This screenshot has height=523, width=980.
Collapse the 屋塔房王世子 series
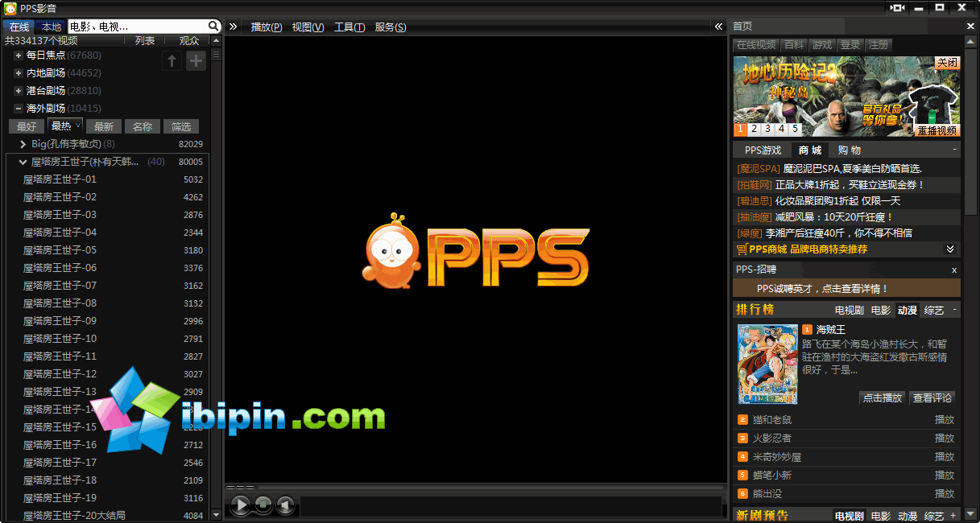click(x=23, y=162)
